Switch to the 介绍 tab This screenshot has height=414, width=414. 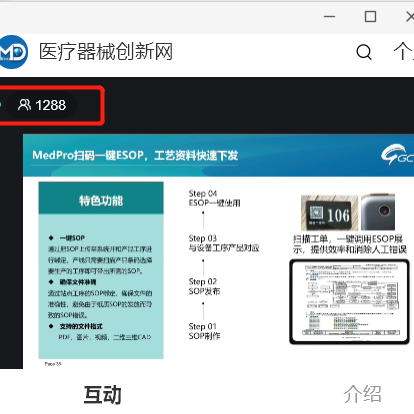pyautogui.click(x=362, y=394)
